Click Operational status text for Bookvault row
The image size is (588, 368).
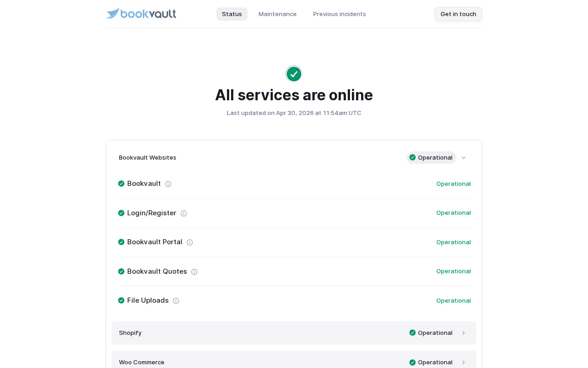point(453,184)
